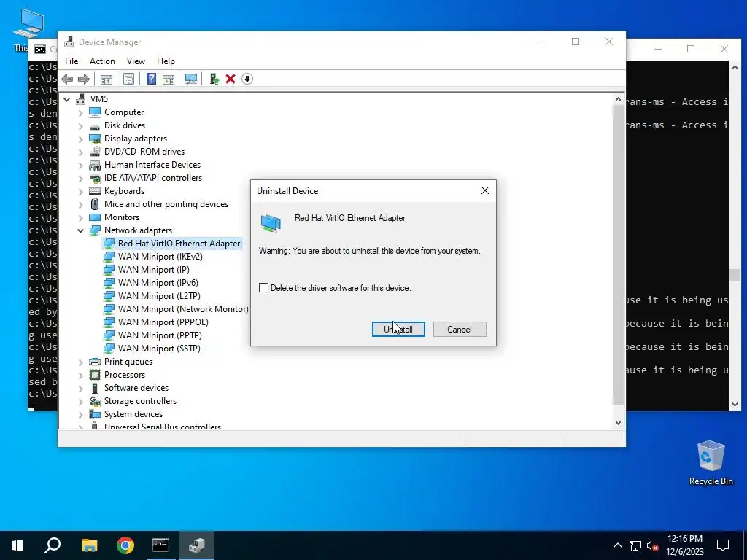Click the Print queues printer icon

95,362
